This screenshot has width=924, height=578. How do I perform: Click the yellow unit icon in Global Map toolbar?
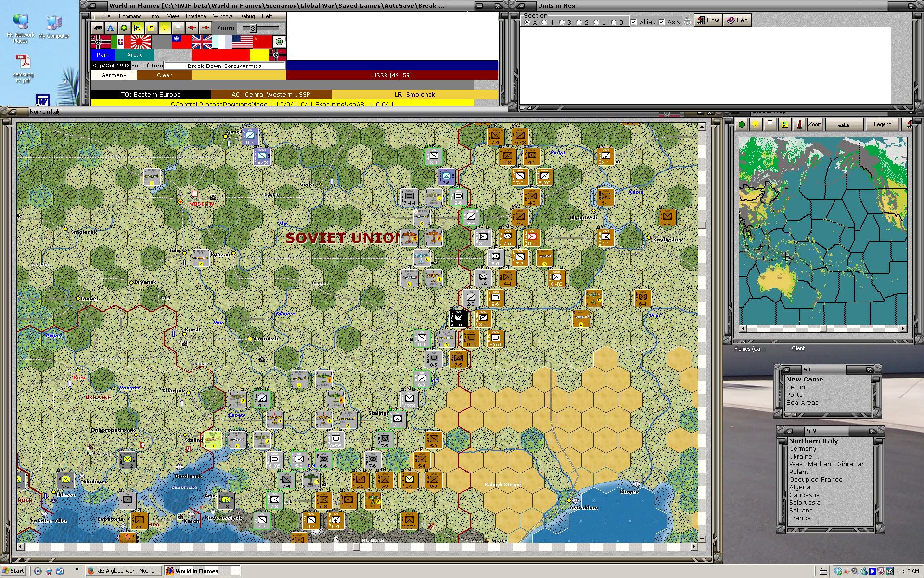[784, 124]
